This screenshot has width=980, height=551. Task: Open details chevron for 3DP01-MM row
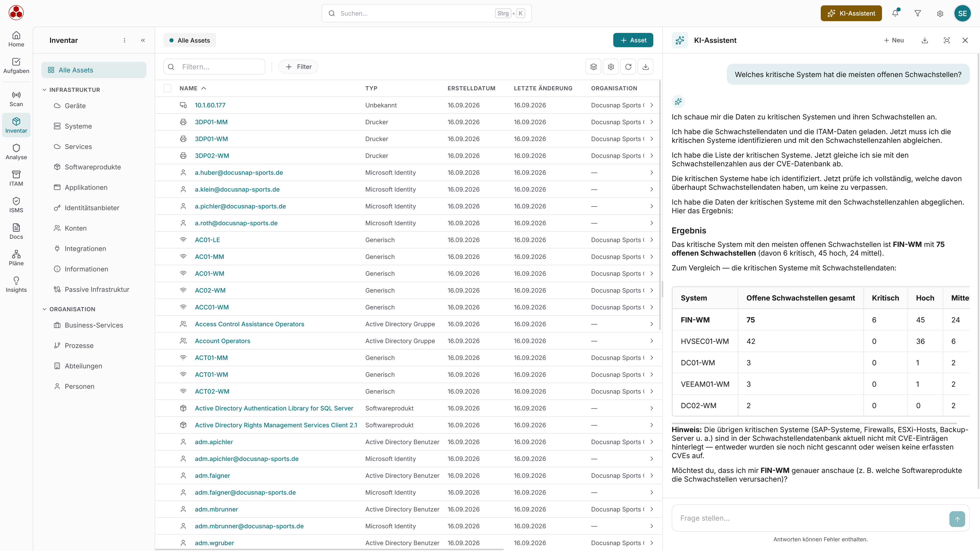(652, 122)
